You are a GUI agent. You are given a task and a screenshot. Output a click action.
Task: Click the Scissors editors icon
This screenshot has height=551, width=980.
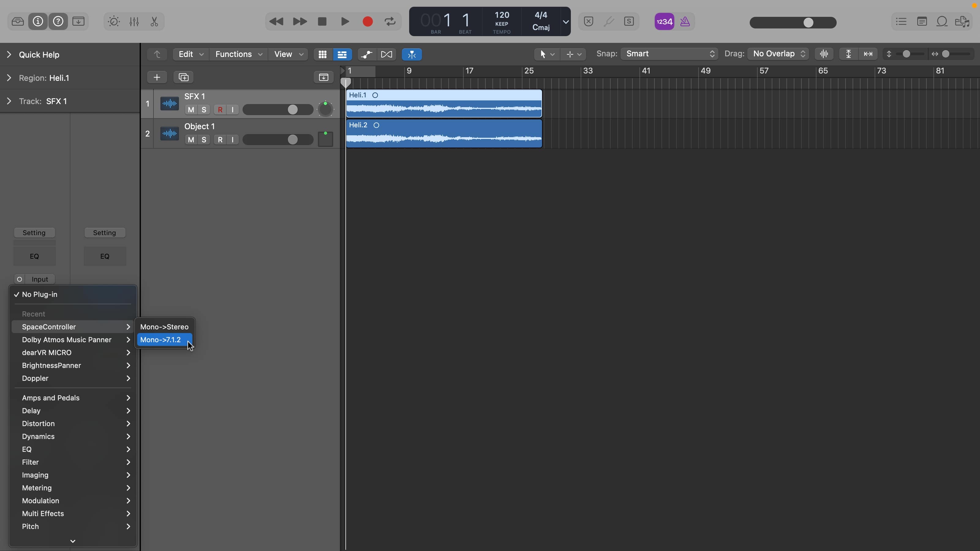pyautogui.click(x=154, y=22)
